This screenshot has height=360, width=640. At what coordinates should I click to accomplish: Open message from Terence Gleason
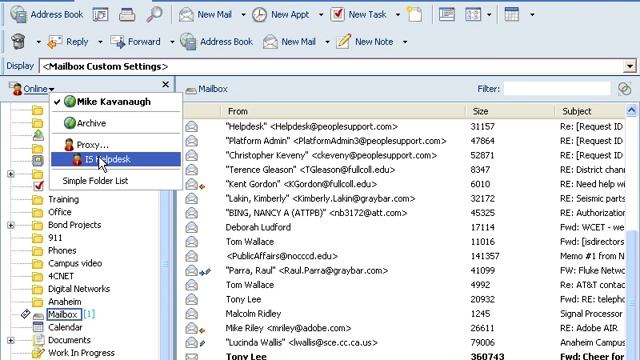tap(310, 170)
